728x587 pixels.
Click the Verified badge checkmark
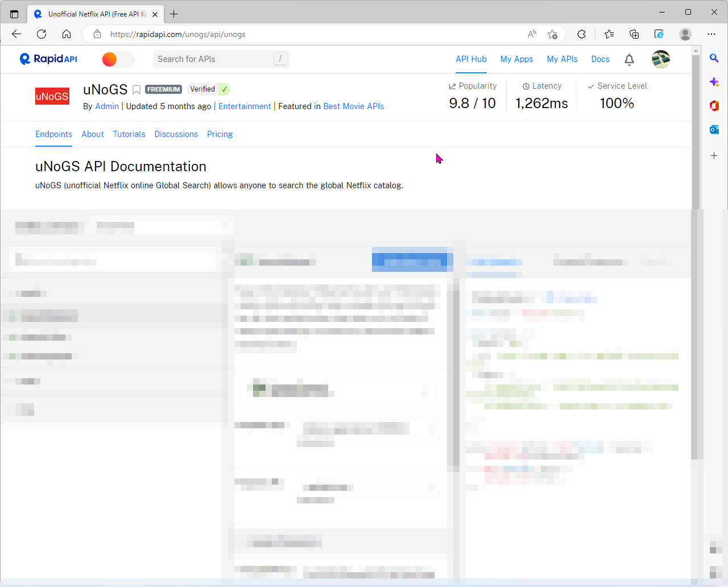pos(225,89)
